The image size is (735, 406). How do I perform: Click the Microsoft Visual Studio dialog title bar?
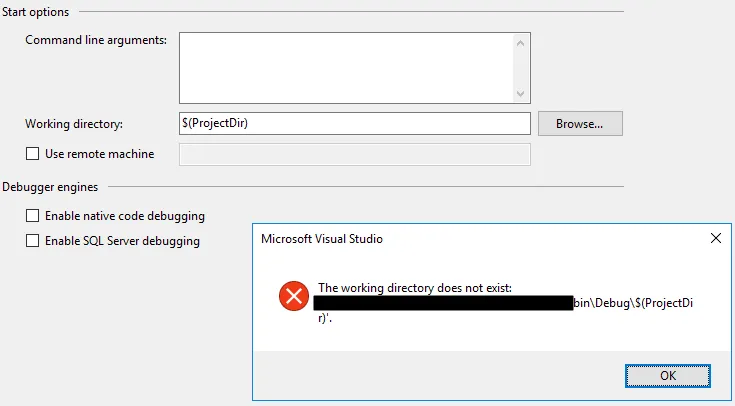(x=480, y=239)
